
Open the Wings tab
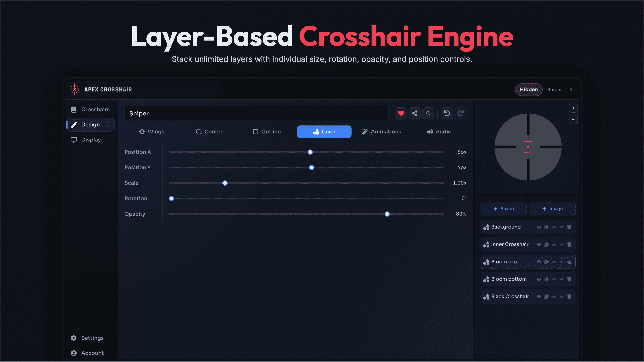(x=152, y=132)
